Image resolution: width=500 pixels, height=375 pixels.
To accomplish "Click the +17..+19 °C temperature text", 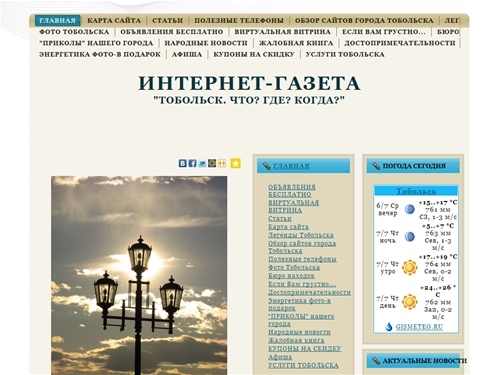I will [x=438, y=257].
